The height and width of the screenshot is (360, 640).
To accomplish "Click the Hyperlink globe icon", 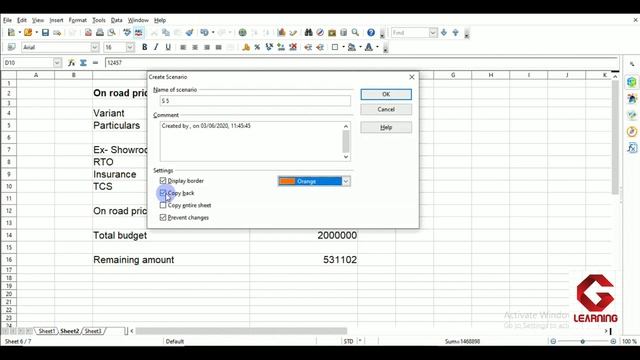I will [242, 33].
